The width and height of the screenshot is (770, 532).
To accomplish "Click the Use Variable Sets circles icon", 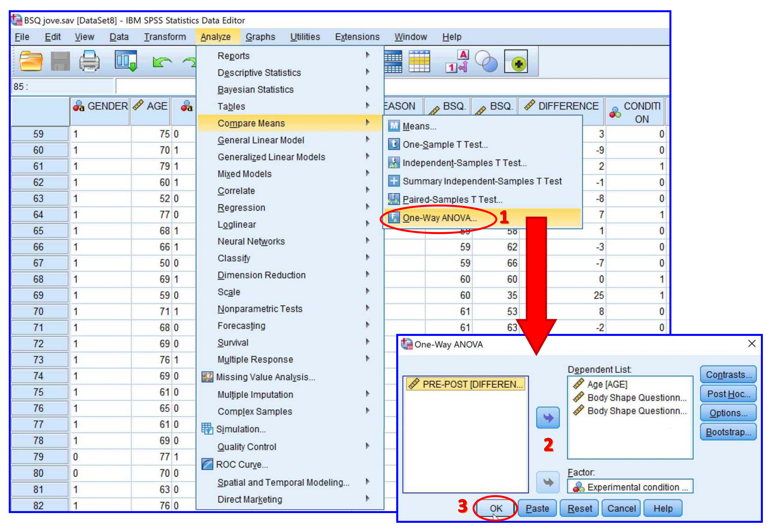I will point(486,61).
